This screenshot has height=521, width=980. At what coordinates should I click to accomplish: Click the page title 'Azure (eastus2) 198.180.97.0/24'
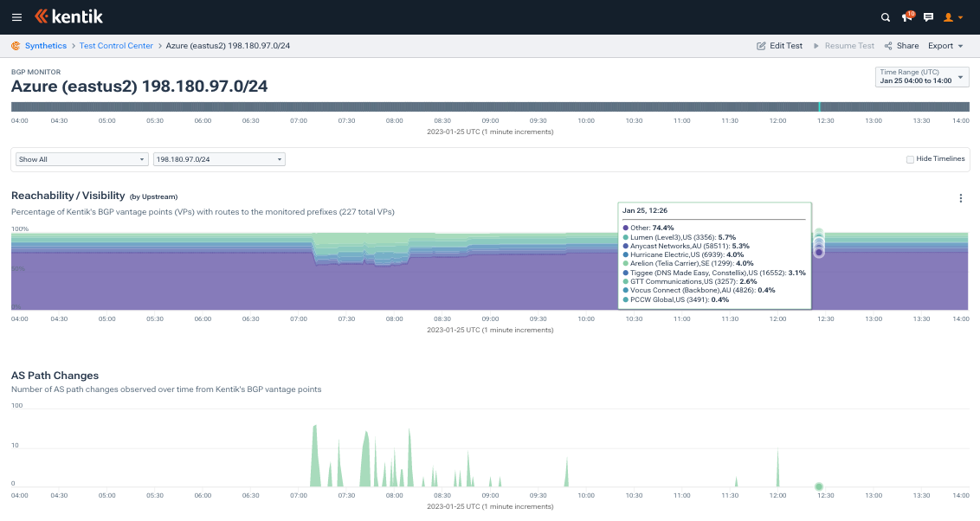(139, 87)
